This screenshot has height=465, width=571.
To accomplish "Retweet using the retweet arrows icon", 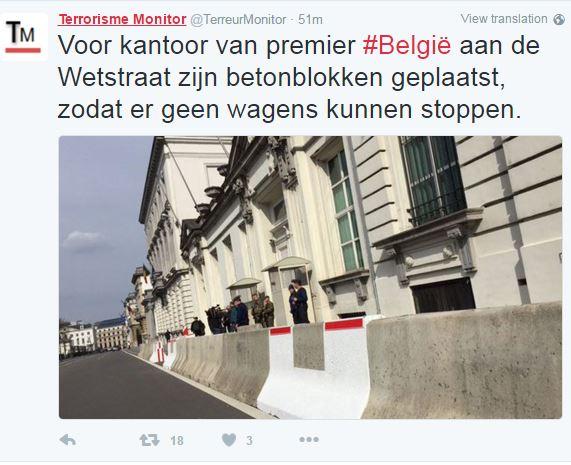I will [x=150, y=440].
